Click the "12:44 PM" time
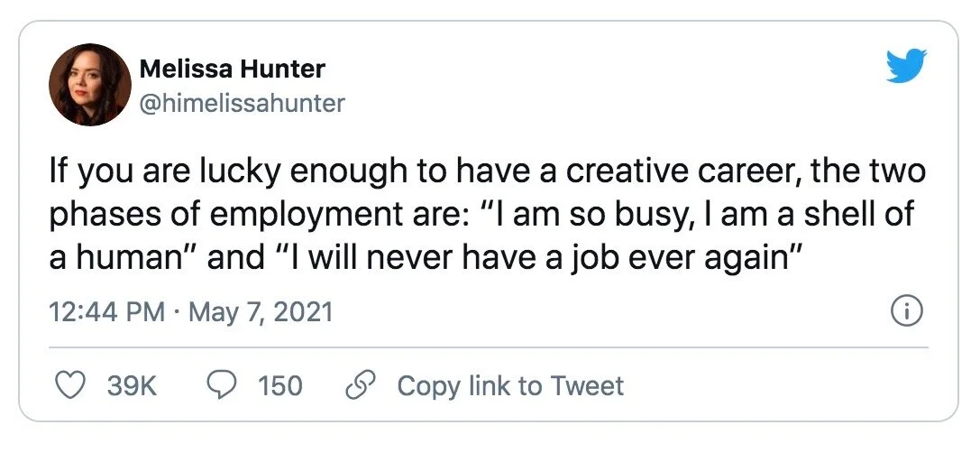The height and width of the screenshot is (453, 980). (106, 312)
